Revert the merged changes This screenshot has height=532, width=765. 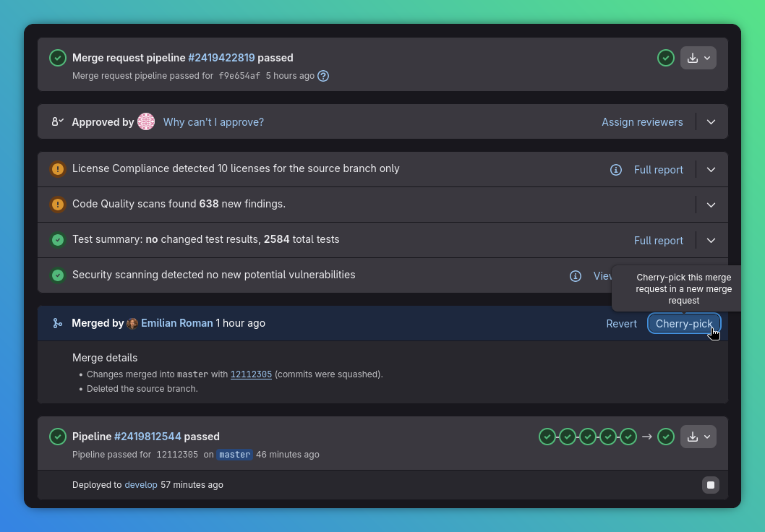(621, 323)
